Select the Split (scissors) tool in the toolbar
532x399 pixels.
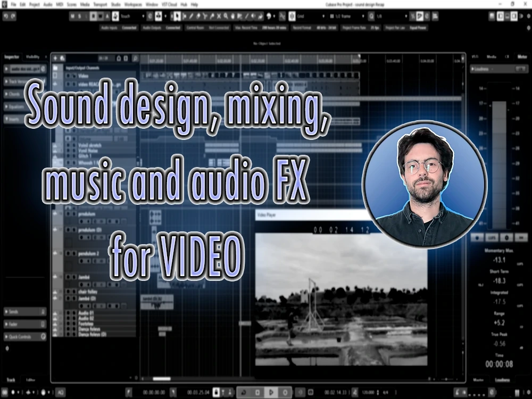tap(205, 17)
